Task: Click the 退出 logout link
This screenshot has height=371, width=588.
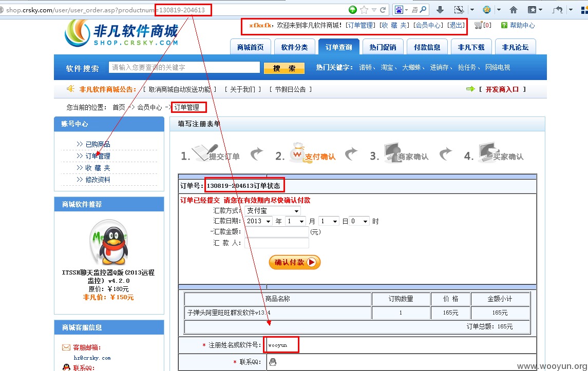Action: [456, 25]
